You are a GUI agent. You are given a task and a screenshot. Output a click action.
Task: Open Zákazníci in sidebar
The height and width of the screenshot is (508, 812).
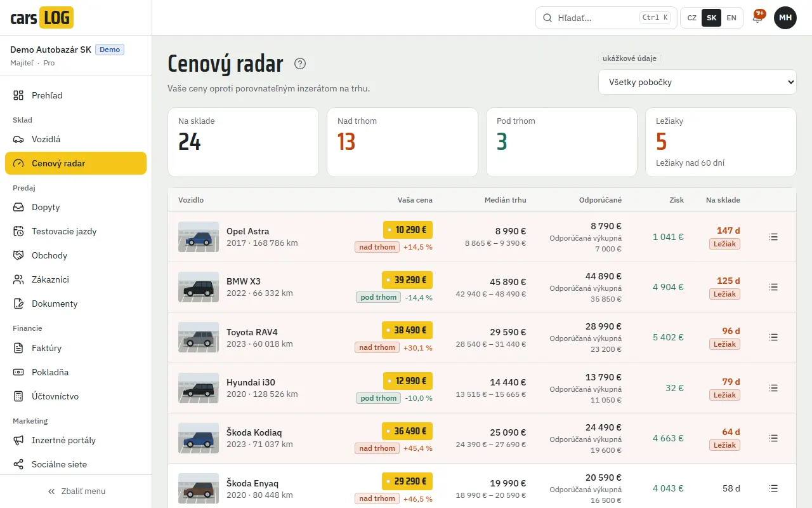point(75,279)
